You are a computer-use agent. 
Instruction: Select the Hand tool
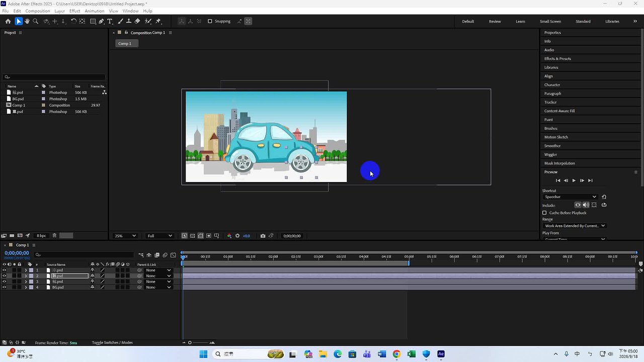(x=27, y=21)
